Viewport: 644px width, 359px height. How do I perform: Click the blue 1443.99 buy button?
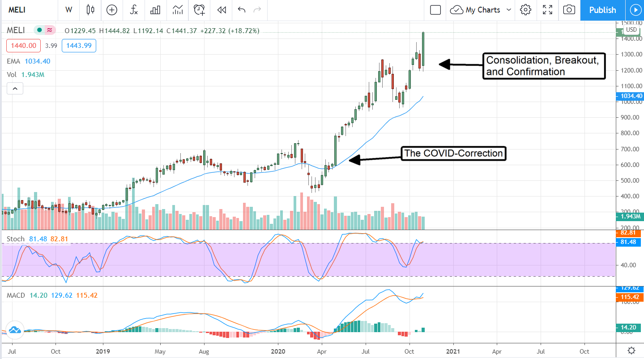click(x=79, y=46)
